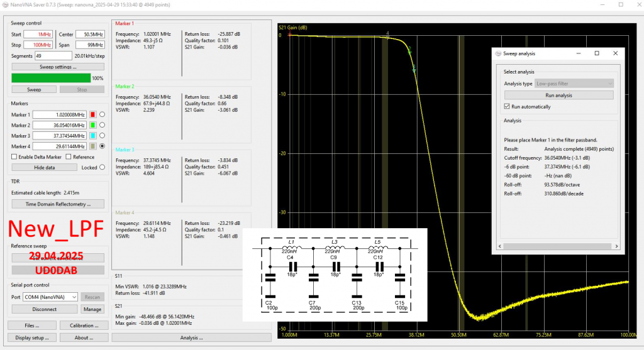Viewport: 644px width, 350px height.
Task: Click Marker 3 frequency field
Action: coord(60,136)
